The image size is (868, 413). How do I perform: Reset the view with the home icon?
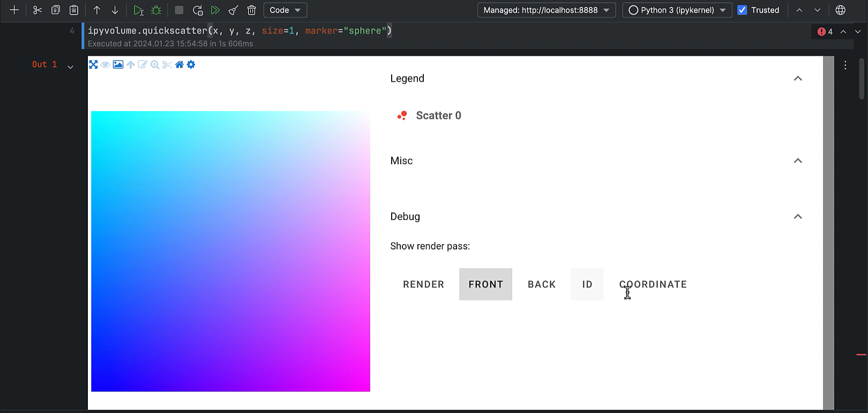pyautogui.click(x=179, y=65)
